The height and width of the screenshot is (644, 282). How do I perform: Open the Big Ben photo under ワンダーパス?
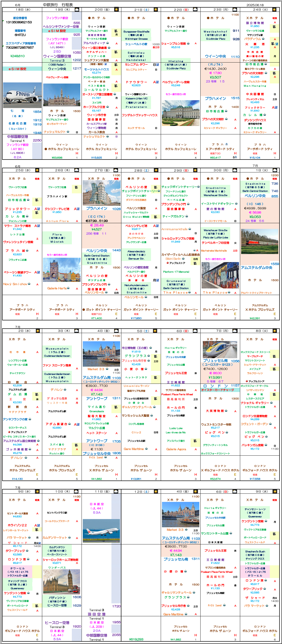coord(62,581)
